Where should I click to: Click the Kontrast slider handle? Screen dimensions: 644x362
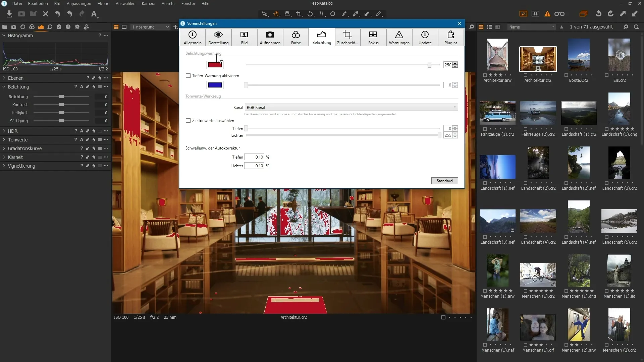61,105
